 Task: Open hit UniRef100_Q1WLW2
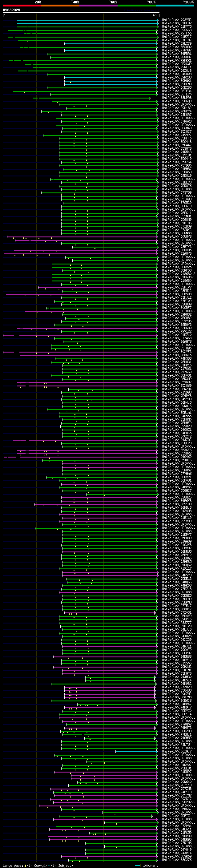(x=177, y=23)
